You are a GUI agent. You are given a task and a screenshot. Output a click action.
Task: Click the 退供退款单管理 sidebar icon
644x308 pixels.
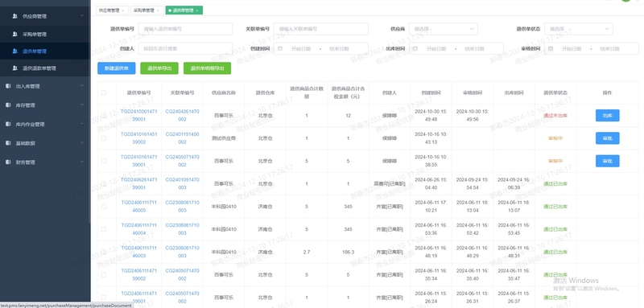click(x=14, y=68)
